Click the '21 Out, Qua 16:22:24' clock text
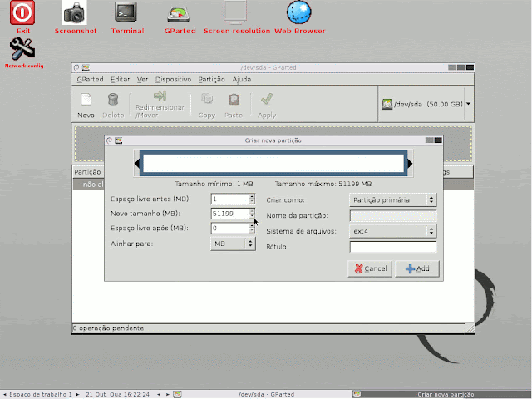Screen dimensions: 532x399 [117, 395]
